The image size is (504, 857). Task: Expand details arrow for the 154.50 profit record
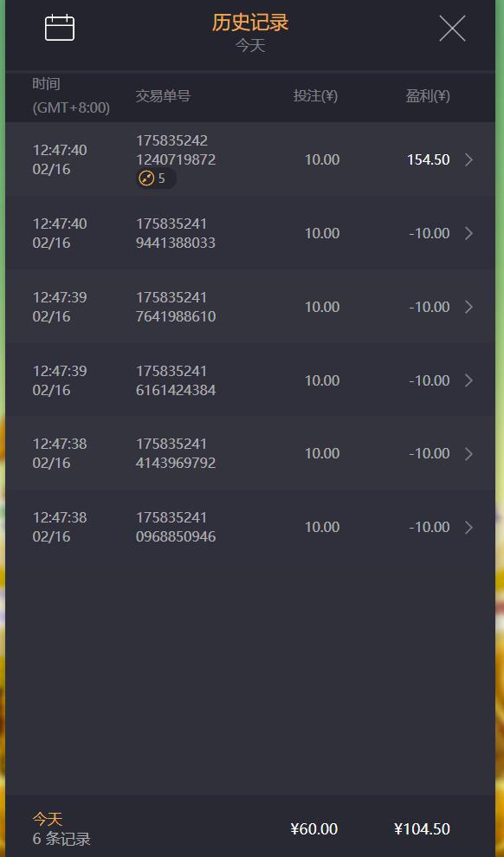(468, 159)
